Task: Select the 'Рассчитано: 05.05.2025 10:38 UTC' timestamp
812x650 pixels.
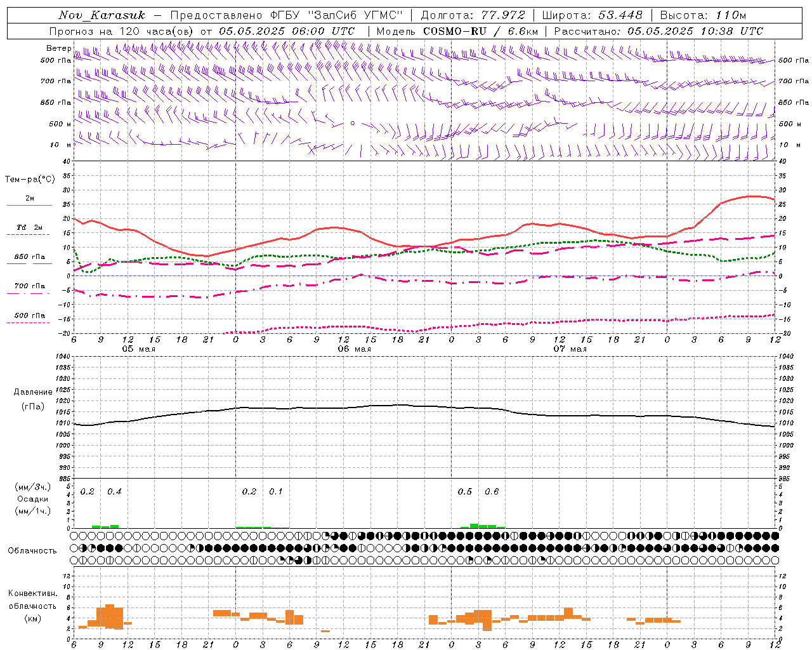Action: [658, 31]
